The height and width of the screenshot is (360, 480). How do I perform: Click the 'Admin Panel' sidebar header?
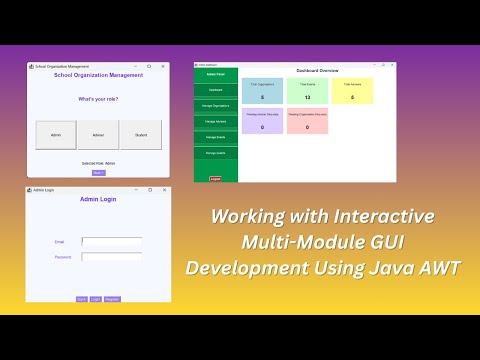(x=216, y=74)
